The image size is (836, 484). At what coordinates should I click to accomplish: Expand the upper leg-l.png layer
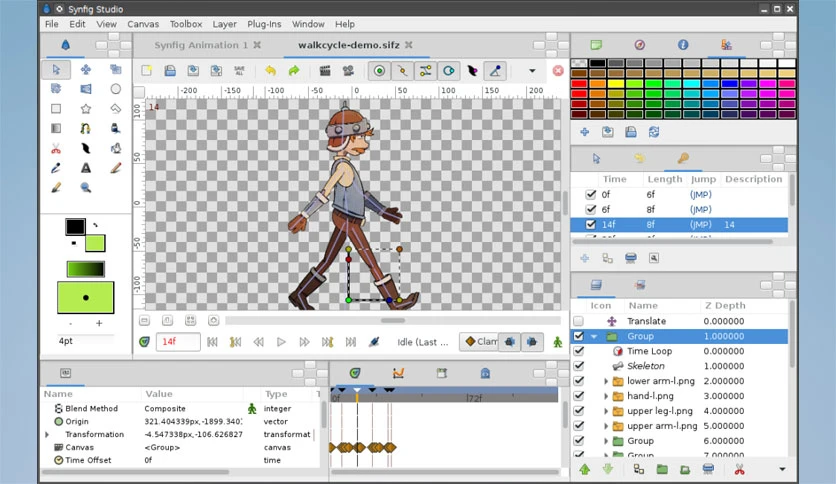606,411
